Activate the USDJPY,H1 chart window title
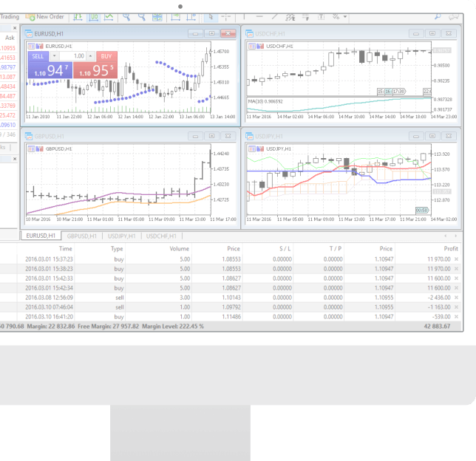The height and width of the screenshot is (461, 476). (269, 136)
